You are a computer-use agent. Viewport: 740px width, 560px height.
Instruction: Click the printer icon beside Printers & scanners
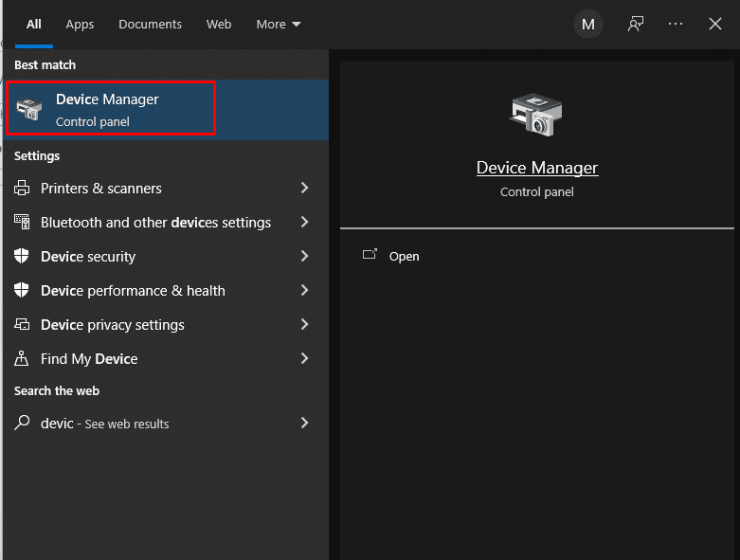(x=22, y=188)
